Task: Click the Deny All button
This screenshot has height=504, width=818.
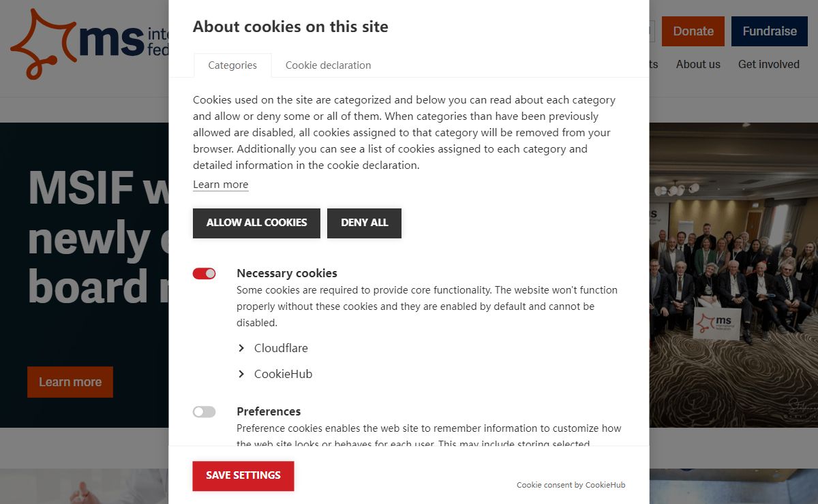Action: (364, 223)
